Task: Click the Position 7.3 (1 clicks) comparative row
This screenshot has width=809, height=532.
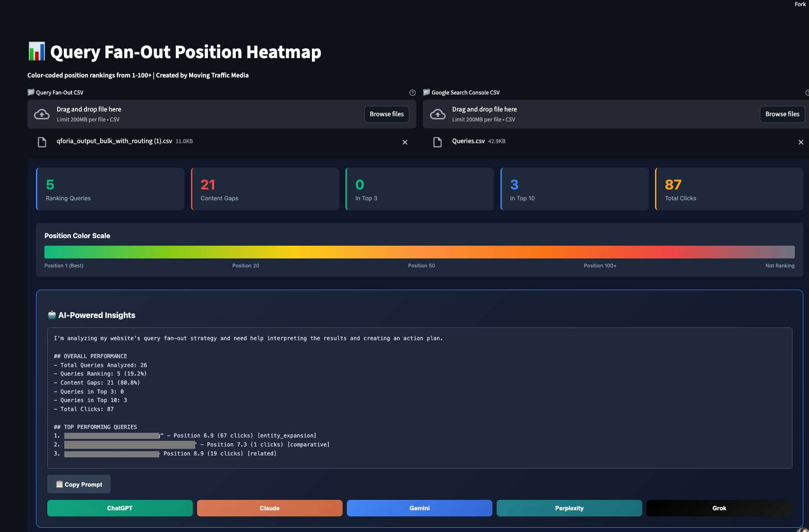Action: (x=191, y=445)
